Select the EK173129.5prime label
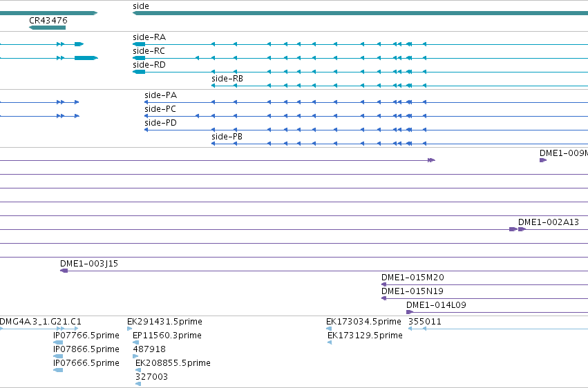This screenshot has height=388, width=588. tap(366, 336)
